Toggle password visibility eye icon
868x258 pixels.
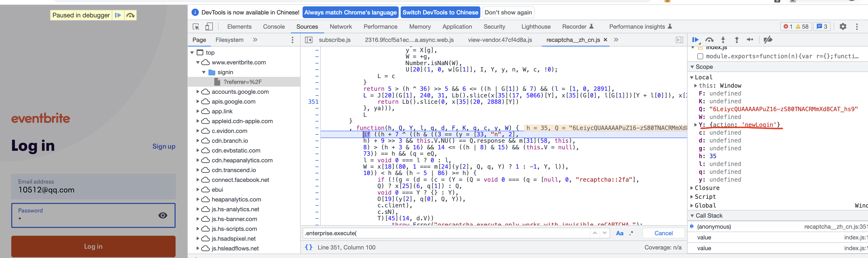163,215
